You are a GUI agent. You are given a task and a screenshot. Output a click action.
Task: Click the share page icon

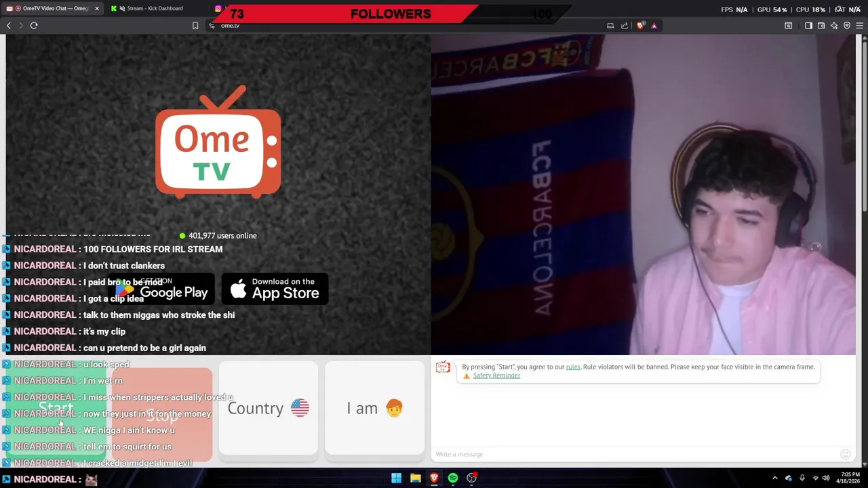click(x=625, y=26)
